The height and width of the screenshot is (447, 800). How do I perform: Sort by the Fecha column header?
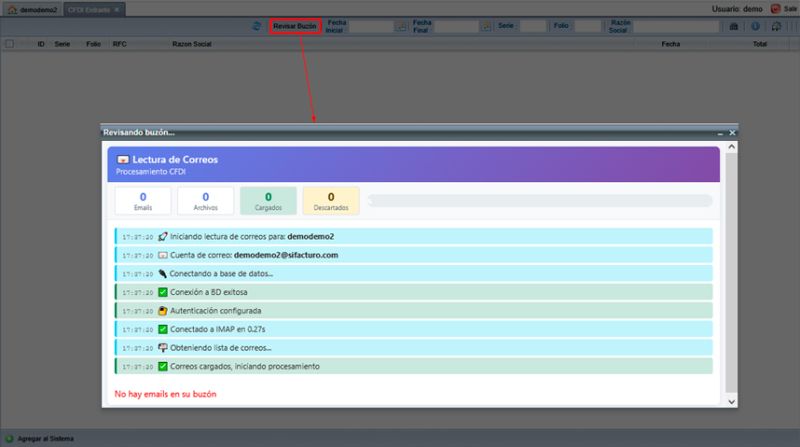[671, 44]
